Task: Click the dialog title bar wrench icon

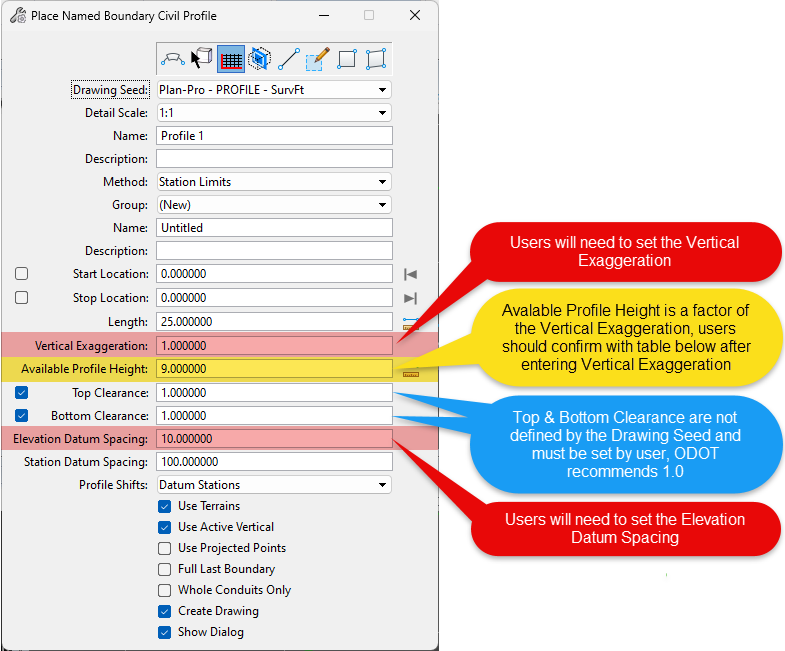Action: pos(18,16)
